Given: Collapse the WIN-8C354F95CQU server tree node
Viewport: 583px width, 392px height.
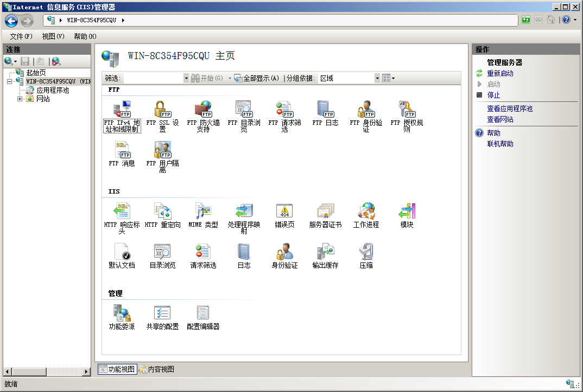Looking at the screenshot, I should [9, 81].
